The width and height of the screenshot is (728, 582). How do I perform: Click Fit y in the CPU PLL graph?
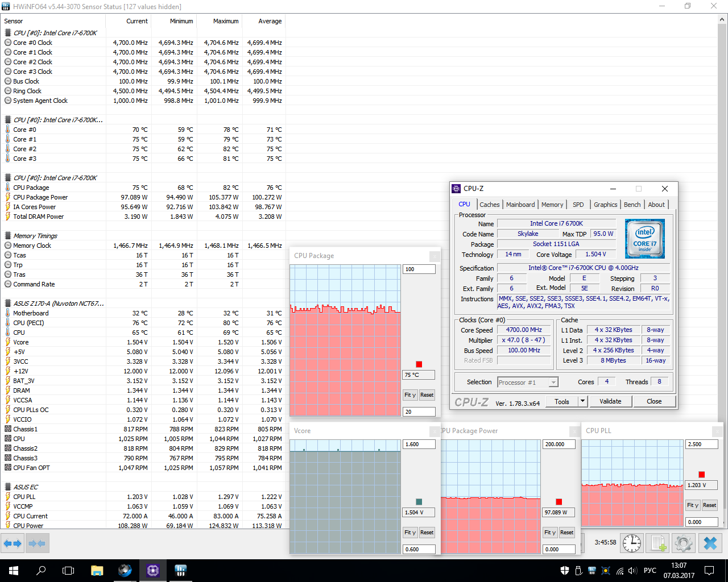(x=693, y=505)
